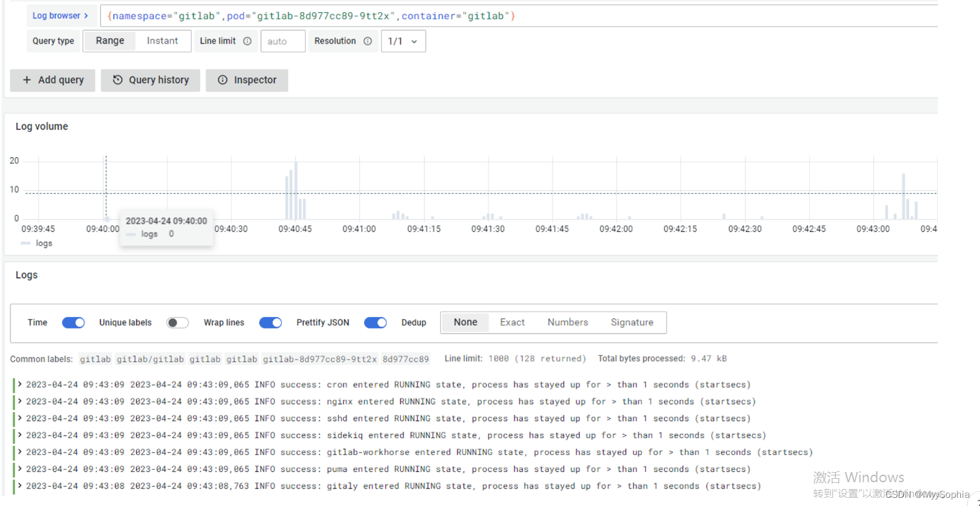Click the gitlab-8d977cc89-9tt2x common label
This screenshot has height=506, width=980.
click(320, 359)
